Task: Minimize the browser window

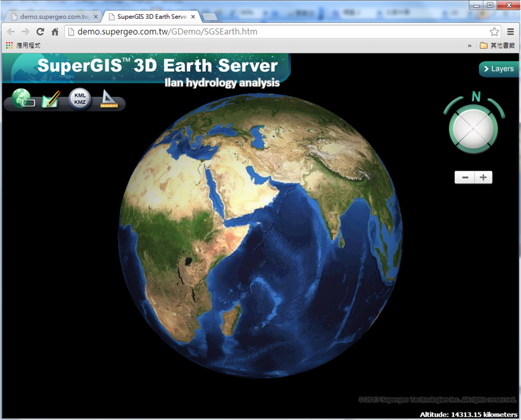Action: pyautogui.click(x=477, y=5)
